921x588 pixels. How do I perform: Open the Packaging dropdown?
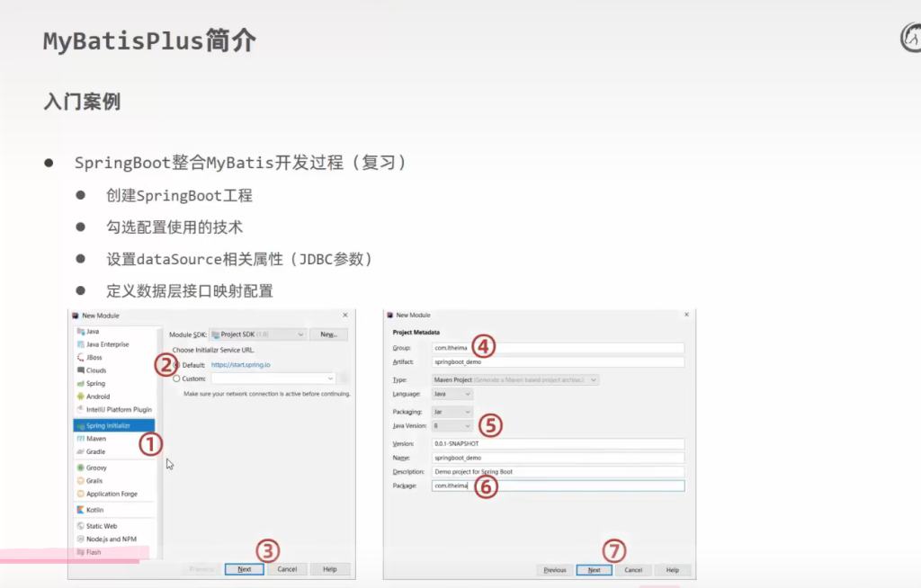click(452, 412)
